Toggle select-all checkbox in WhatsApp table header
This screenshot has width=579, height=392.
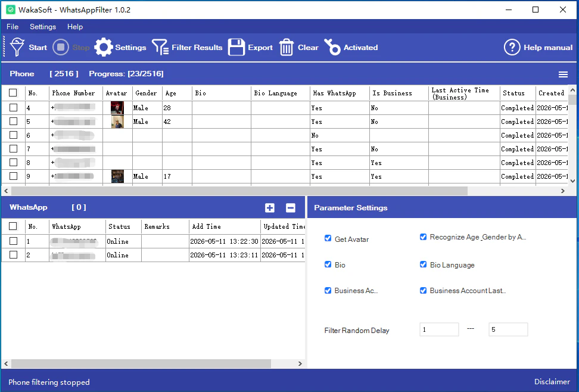point(13,226)
